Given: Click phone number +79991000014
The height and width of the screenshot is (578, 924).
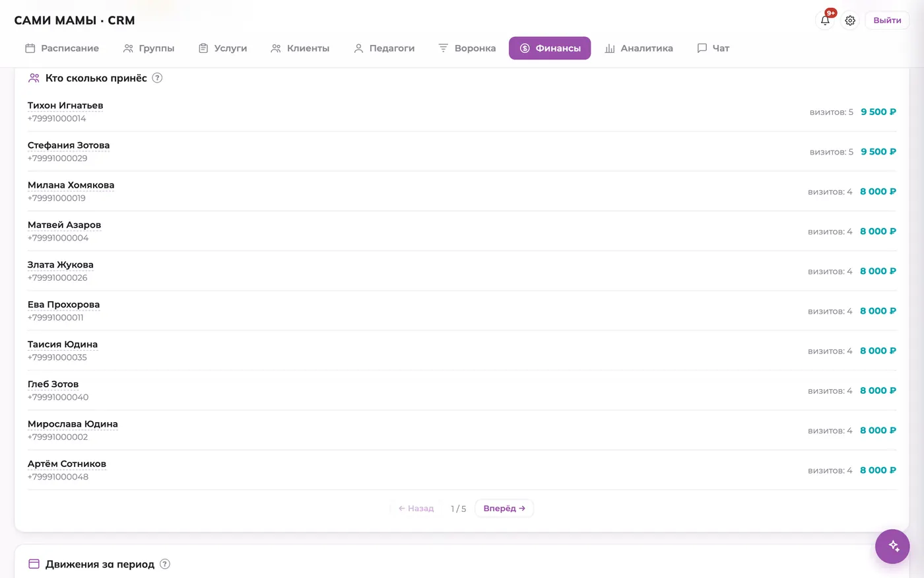Looking at the screenshot, I should coord(57,119).
